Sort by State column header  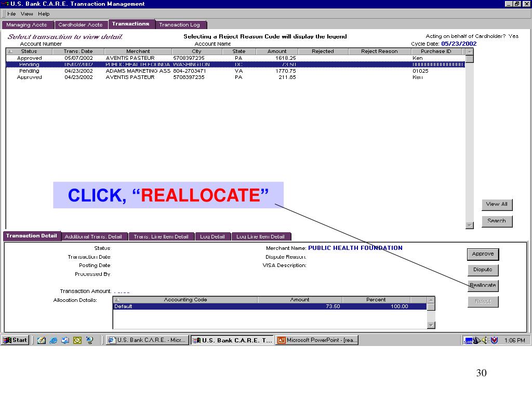tap(239, 51)
